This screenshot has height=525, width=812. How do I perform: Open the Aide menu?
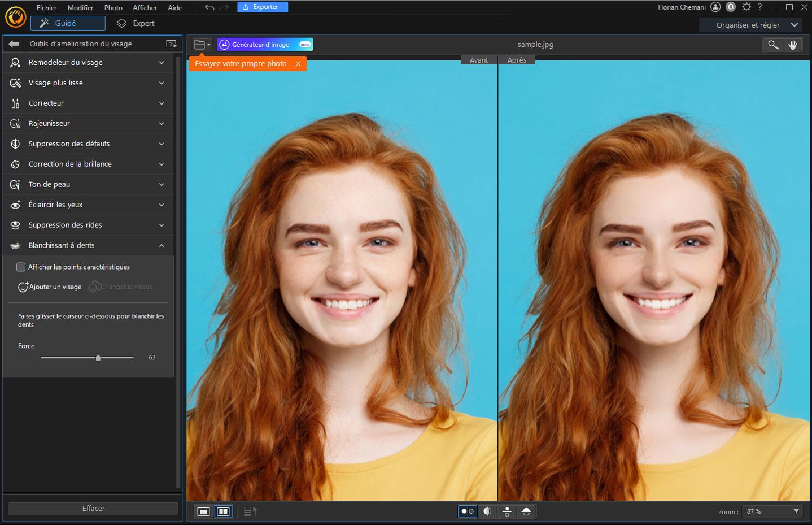tap(174, 8)
